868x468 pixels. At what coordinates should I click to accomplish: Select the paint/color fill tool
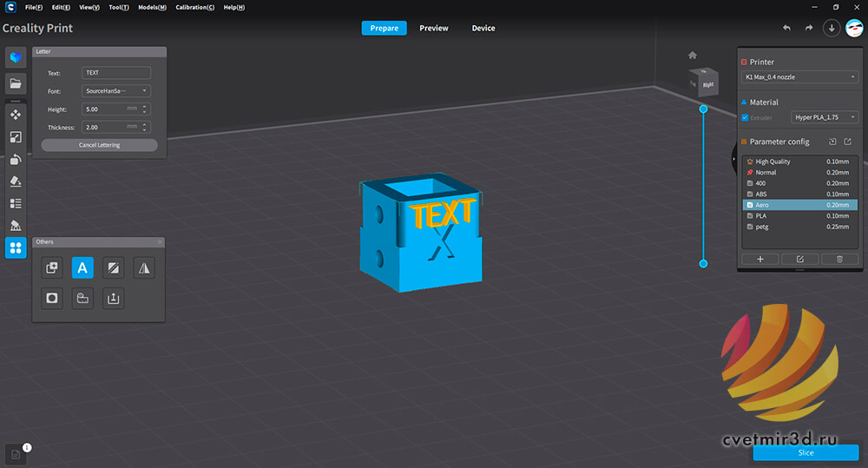tap(16, 181)
